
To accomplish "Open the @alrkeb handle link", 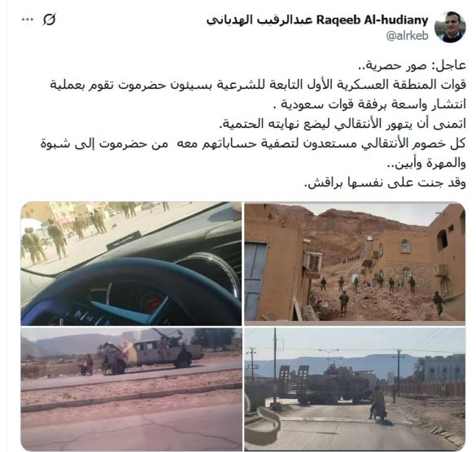I will 407,36.
